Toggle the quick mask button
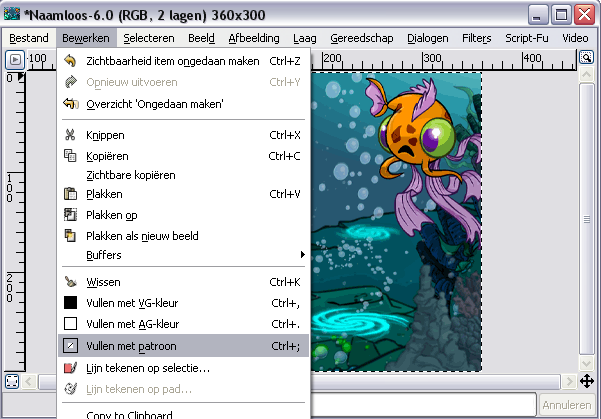Viewport: 601px width, 419px height. click(x=12, y=381)
